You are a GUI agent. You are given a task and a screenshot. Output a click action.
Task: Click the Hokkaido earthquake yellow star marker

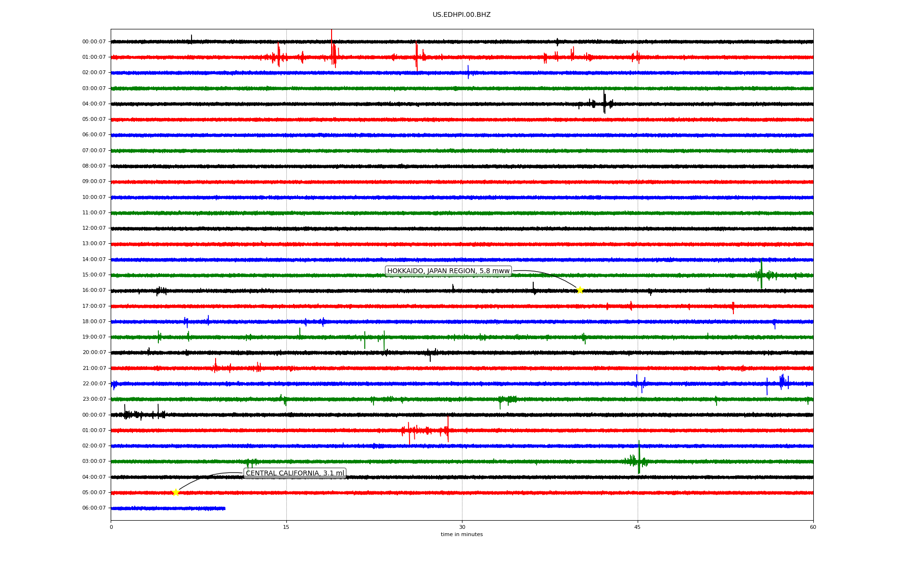[x=580, y=290]
